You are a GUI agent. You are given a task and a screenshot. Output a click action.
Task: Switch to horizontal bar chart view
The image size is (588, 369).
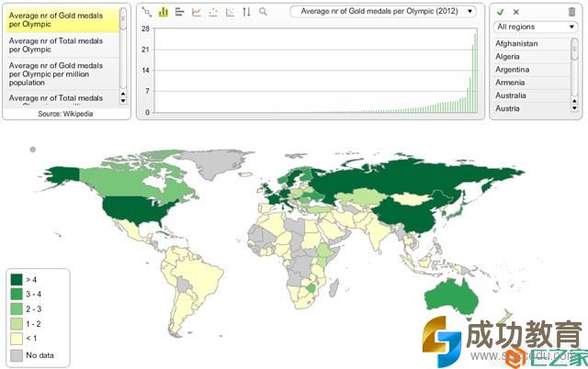pos(180,12)
